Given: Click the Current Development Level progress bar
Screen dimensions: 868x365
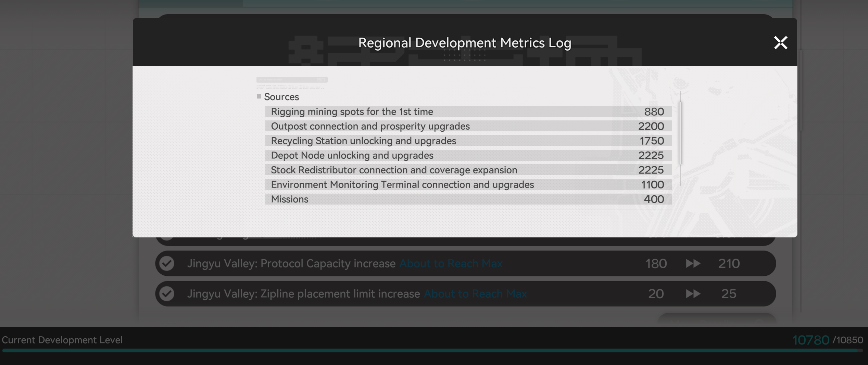Looking at the screenshot, I should pos(432,350).
